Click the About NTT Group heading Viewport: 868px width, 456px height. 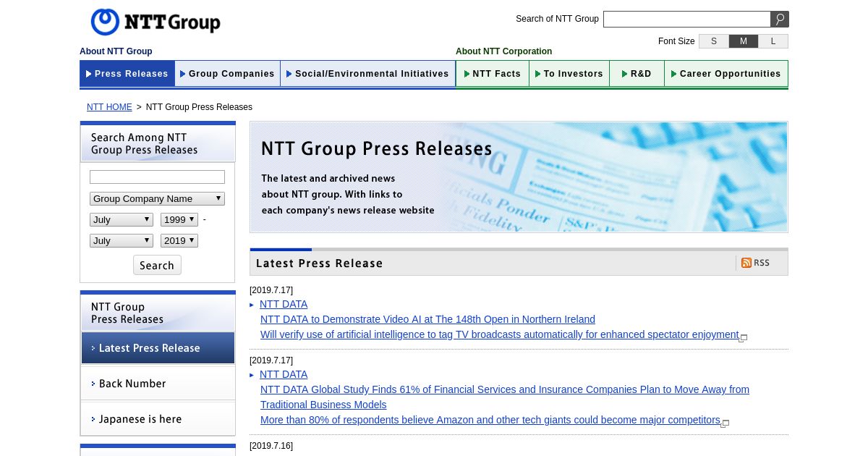point(116,51)
